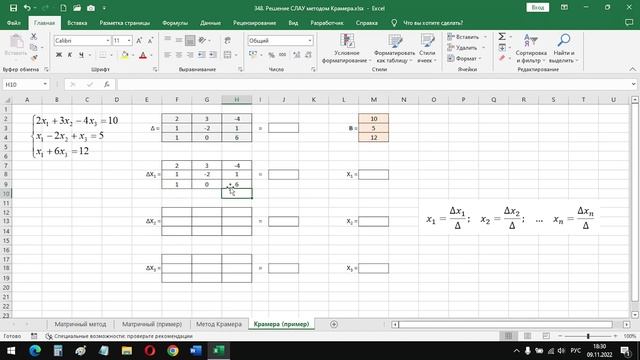Click the Save icon in the title bar

point(13,8)
